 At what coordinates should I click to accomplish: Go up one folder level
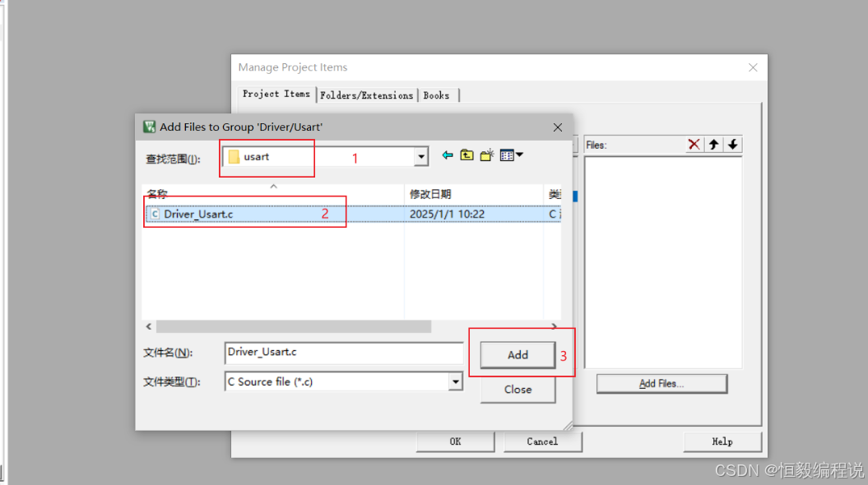tap(466, 155)
